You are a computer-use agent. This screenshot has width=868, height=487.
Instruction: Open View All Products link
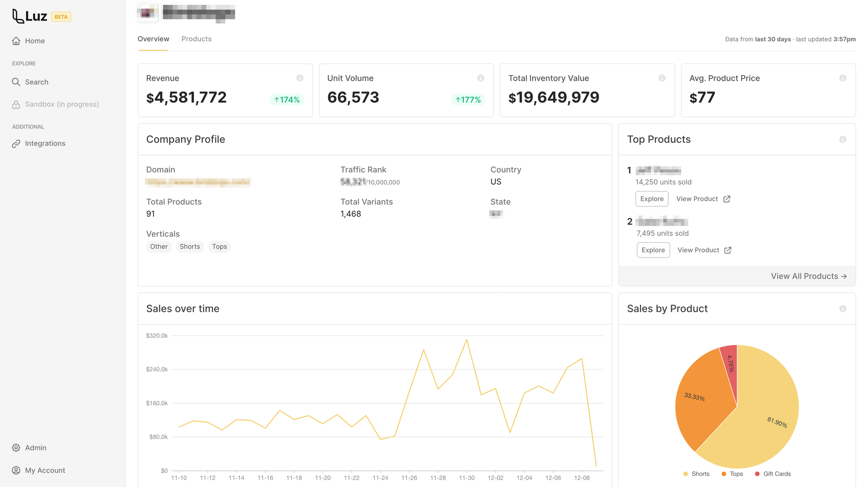809,276
